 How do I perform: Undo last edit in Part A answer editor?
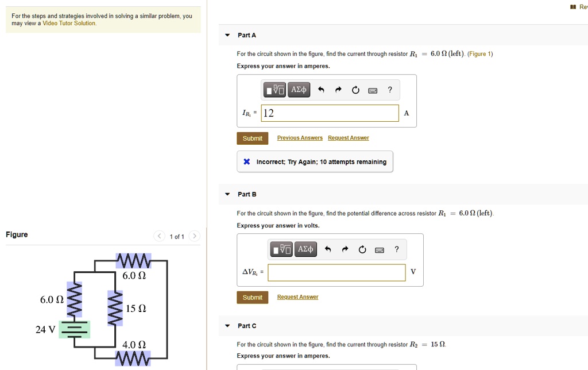[321, 89]
